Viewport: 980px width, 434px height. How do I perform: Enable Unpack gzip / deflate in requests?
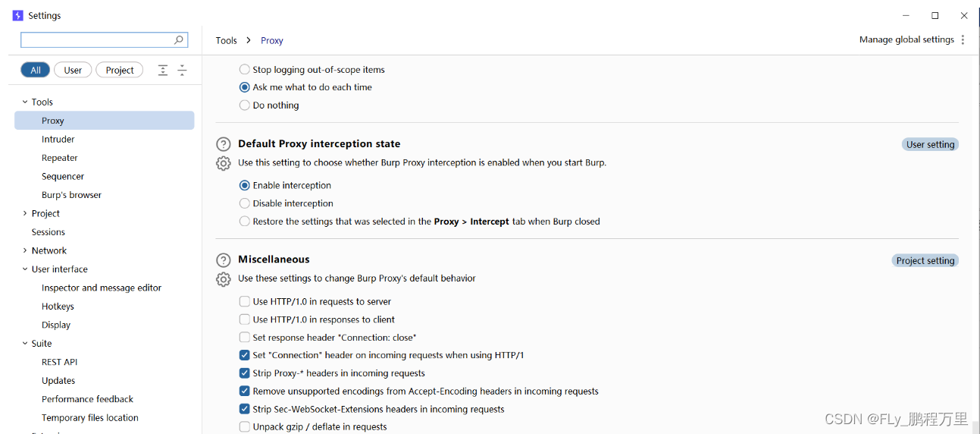pos(245,427)
